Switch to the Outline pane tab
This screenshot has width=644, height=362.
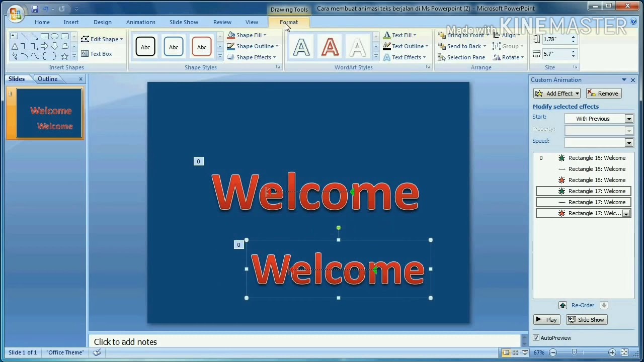pyautogui.click(x=47, y=79)
